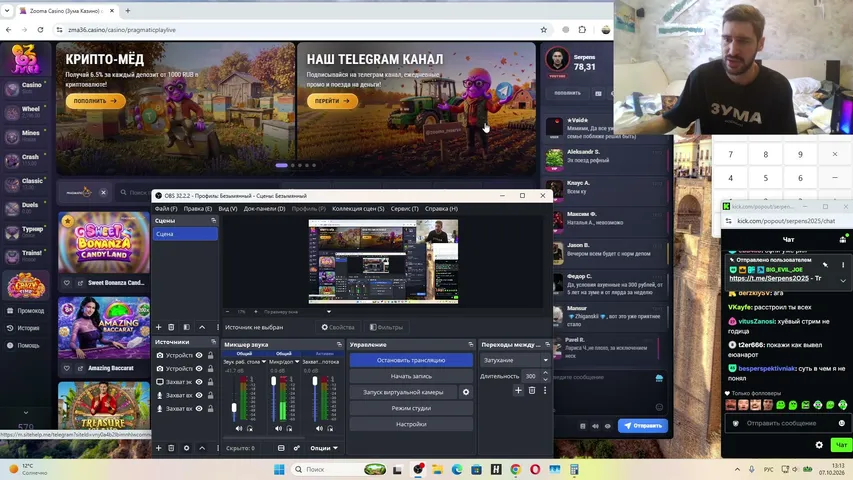Screen dimensions: 853x480
Task: Open Коллекция сцен menu in OBS
Action: point(358,208)
